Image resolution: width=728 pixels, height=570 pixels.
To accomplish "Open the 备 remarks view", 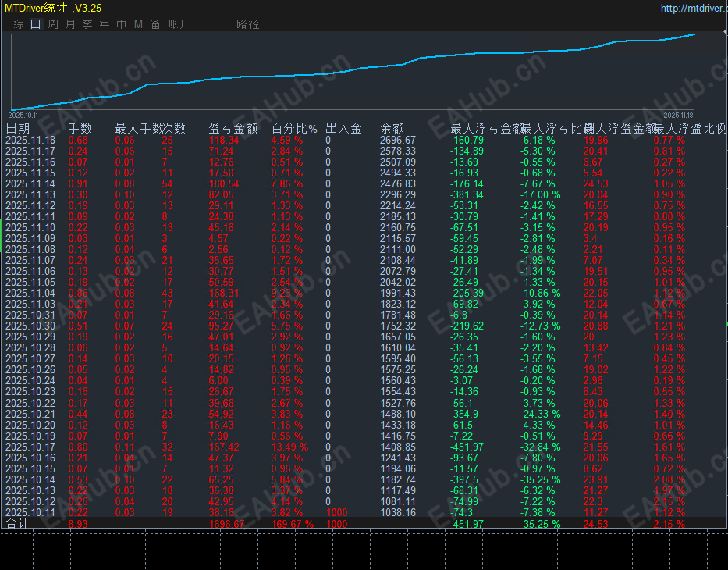I will pos(155,24).
